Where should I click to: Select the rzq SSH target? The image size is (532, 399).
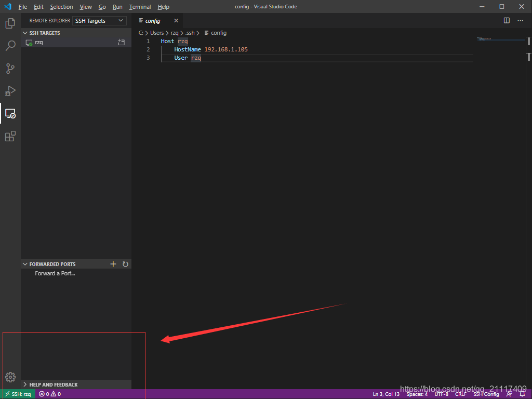(x=76, y=43)
